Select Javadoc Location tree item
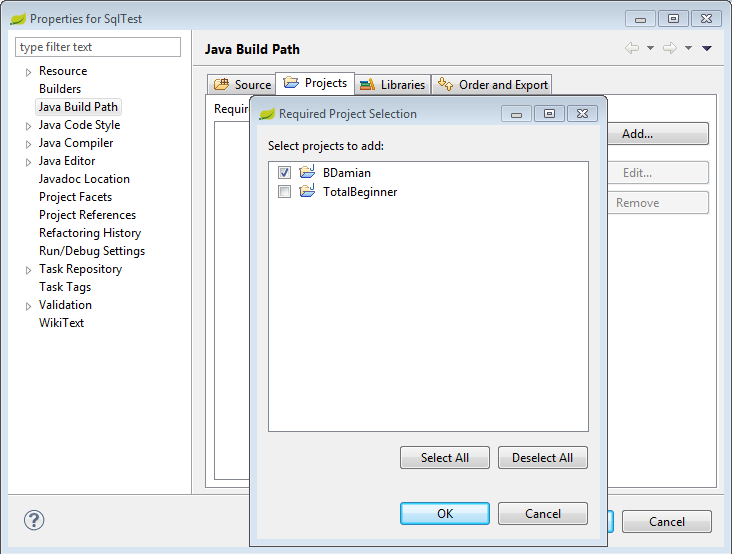 (x=84, y=179)
